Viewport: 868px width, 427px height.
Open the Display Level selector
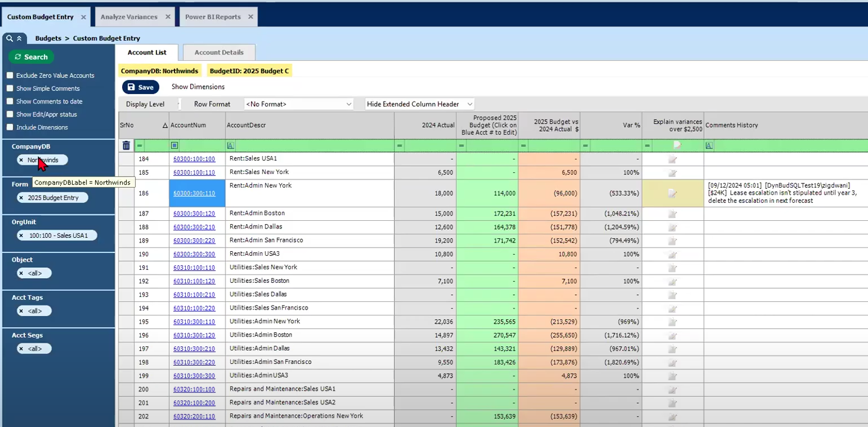[x=178, y=104]
